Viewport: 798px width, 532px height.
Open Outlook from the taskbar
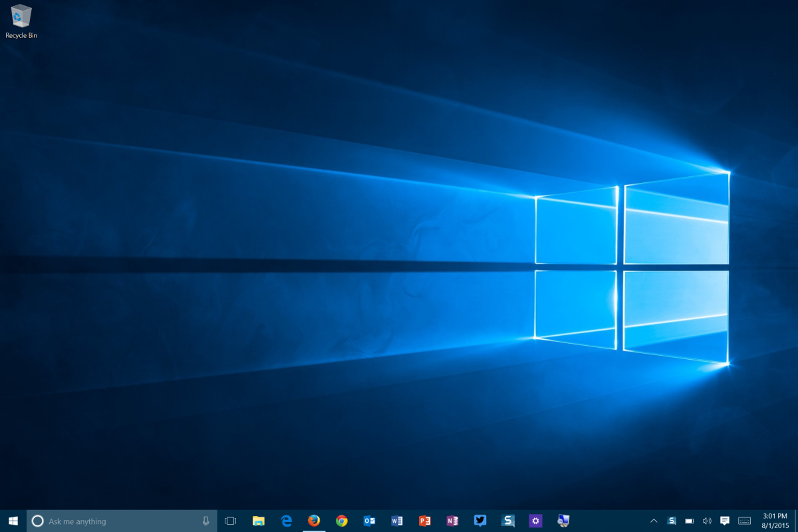[x=369, y=521]
